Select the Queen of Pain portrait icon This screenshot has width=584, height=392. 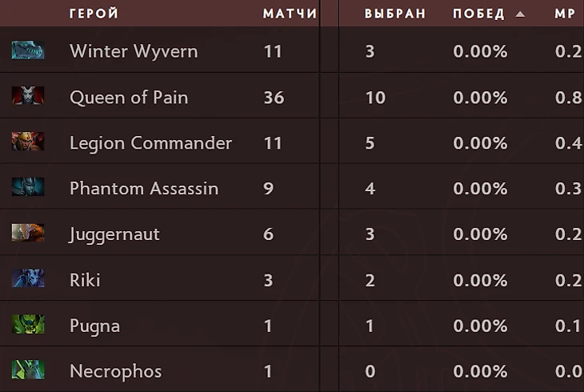pos(28,96)
